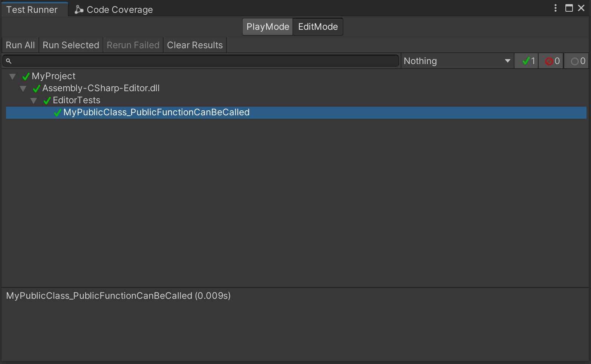The image size is (591, 364).
Task: Maximize the Test Runner panel
Action: (x=569, y=8)
